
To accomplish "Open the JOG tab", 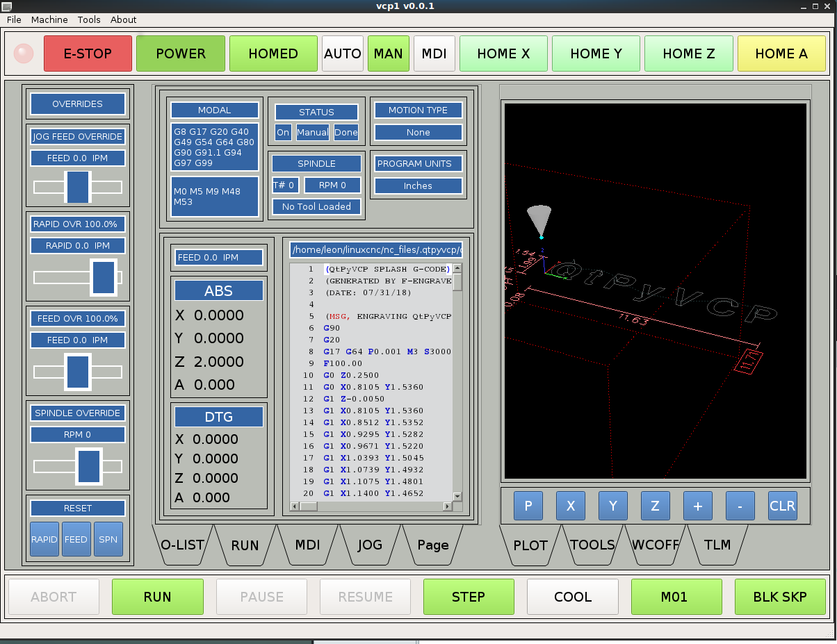I will [370, 545].
